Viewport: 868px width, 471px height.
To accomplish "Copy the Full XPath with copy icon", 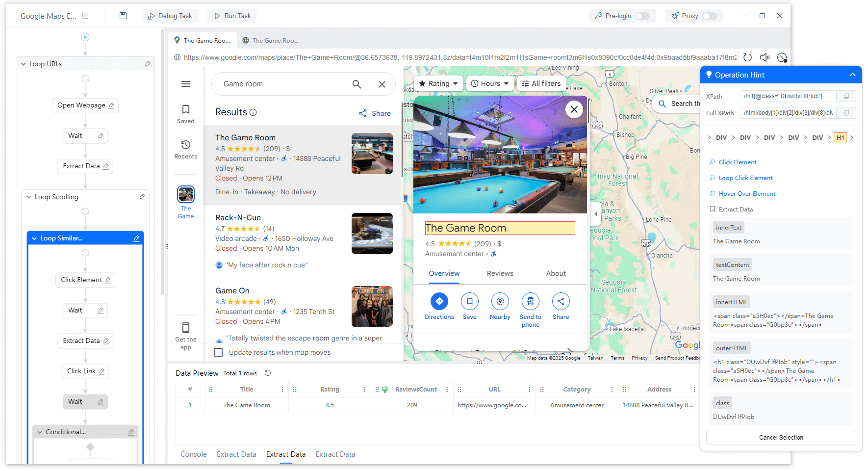I will pyautogui.click(x=846, y=113).
